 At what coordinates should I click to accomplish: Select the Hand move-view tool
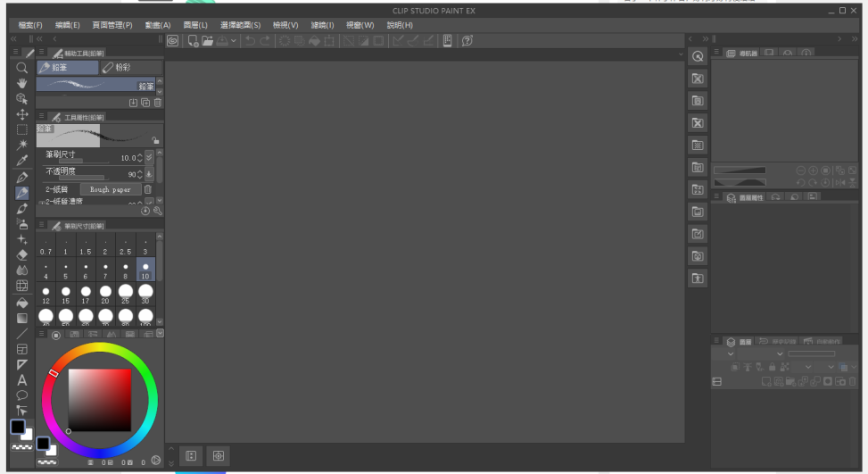[x=21, y=83]
